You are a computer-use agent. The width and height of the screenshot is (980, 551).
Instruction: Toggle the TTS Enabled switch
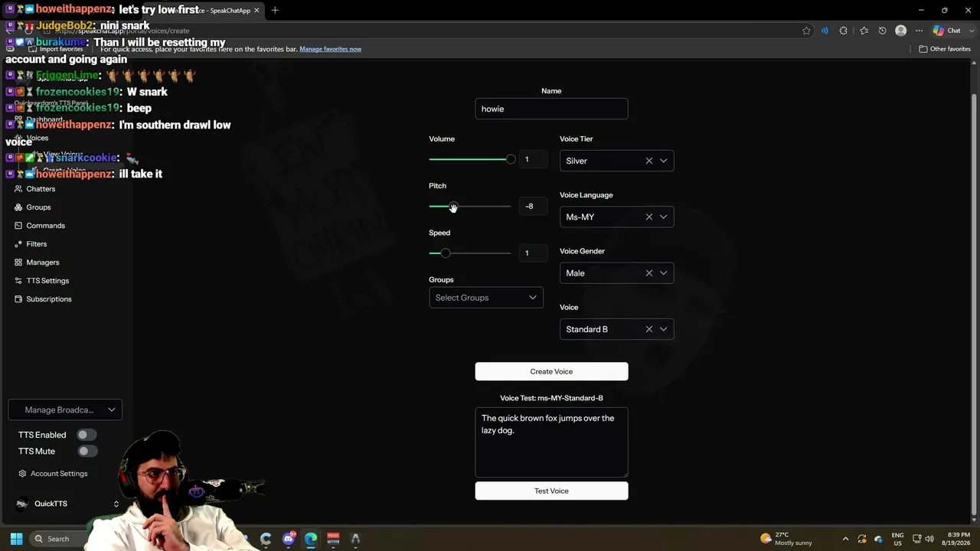tap(86, 435)
